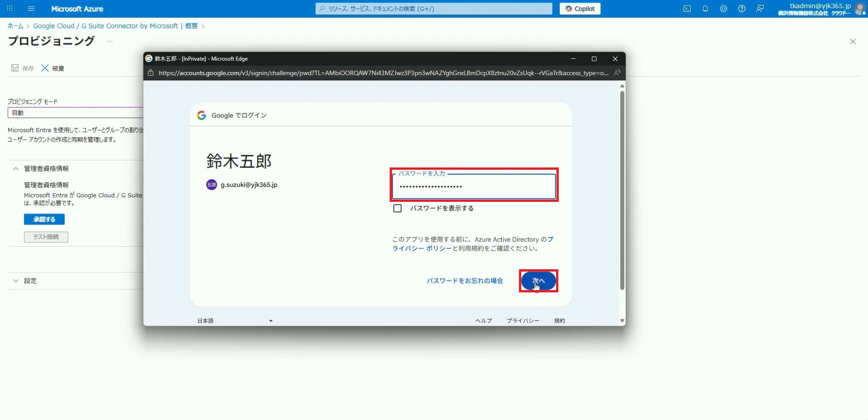Open the Azure portal hamburger menu
Screen dimensions: 868x420
coord(31,9)
